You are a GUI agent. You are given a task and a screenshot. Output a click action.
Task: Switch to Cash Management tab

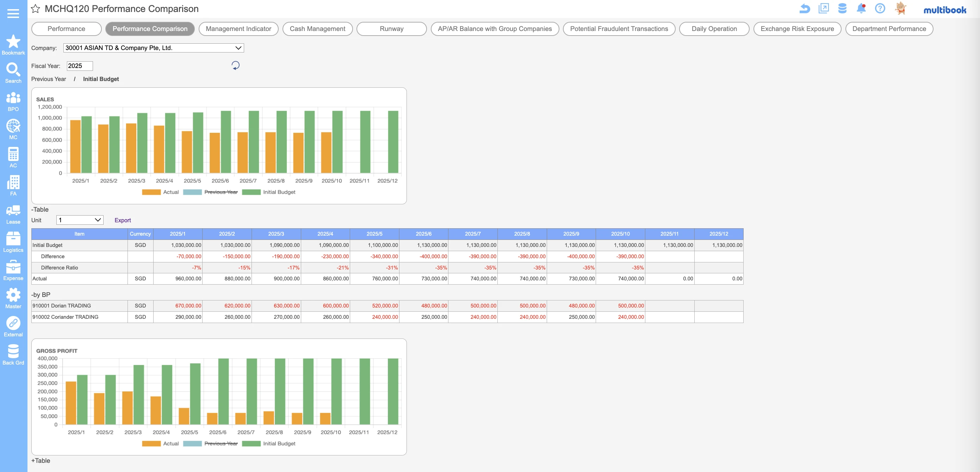point(317,29)
